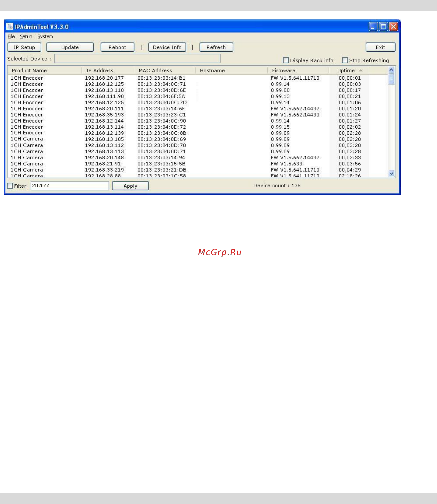Sort by IP Address column header

coord(108,70)
